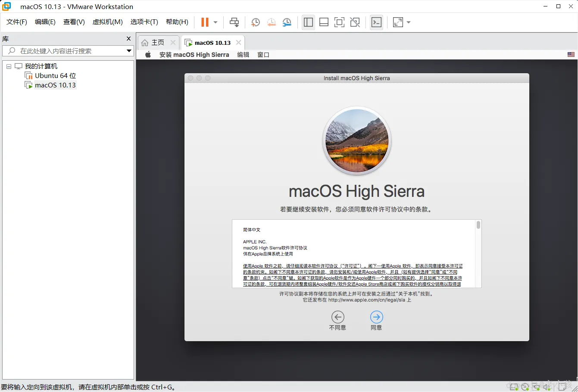
Task: Click the '供在Apple品牌系统上使用' line
Action: pos(268,254)
